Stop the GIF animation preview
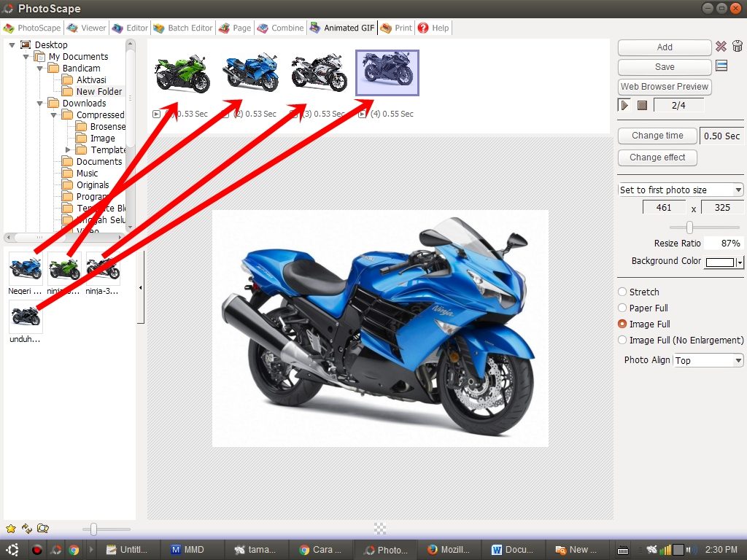 click(642, 105)
